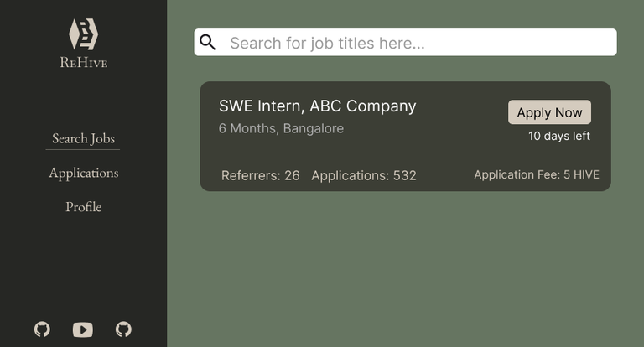Open the Search Jobs sidebar tab
Screen dimensions: 644x347
pos(83,139)
